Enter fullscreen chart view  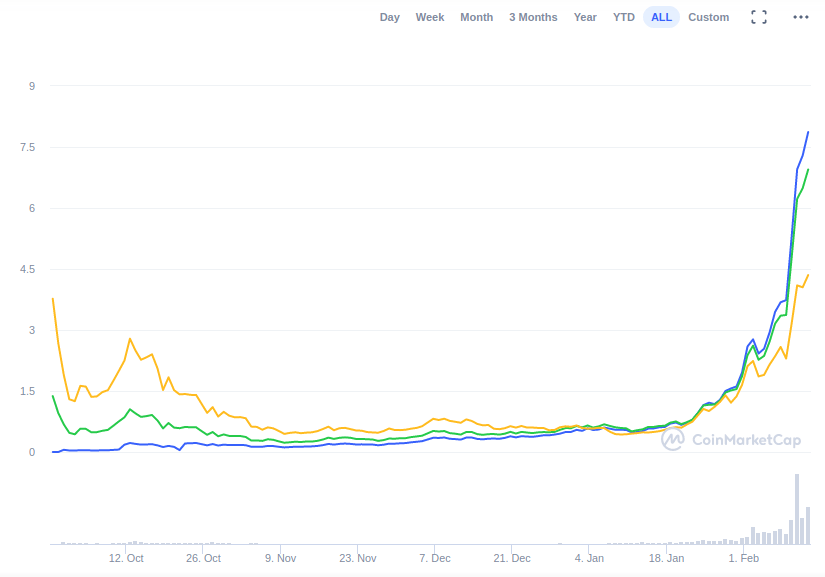click(x=759, y=17)
